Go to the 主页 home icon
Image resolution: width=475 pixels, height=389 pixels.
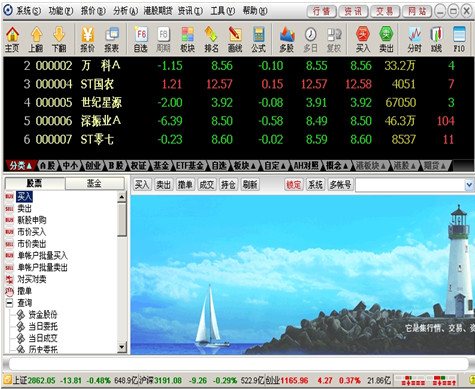[x=12, y=39]
